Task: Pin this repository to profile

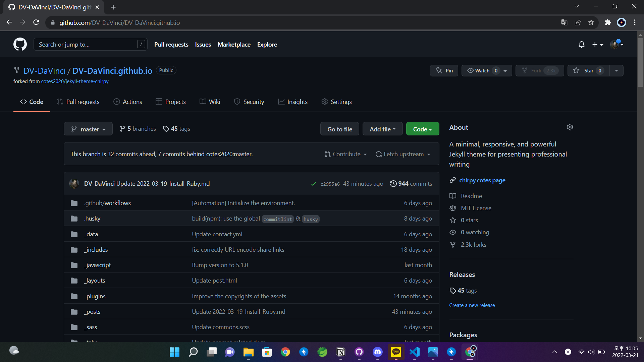Action: (444, 70)
